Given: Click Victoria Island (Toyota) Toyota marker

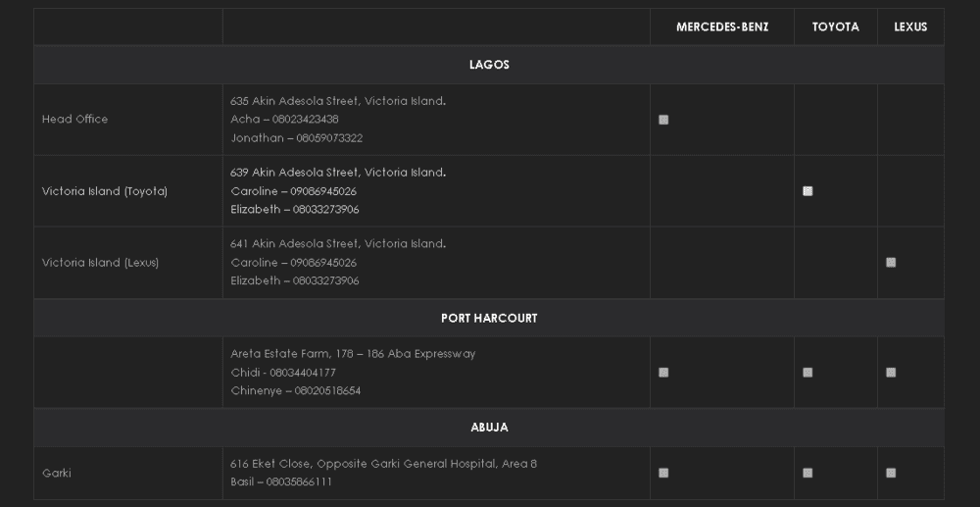Looking at the screenshot, I should point(808,191).
